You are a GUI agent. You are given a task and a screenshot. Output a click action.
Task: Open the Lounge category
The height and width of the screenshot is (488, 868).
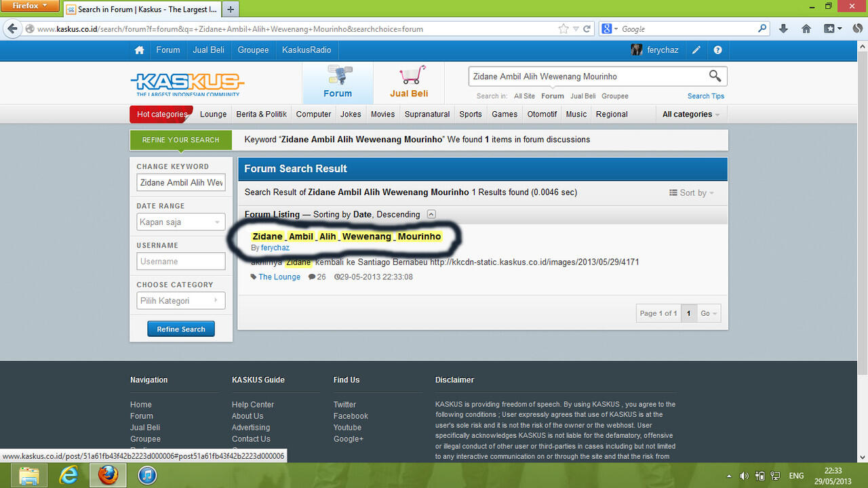coord(213,114)
